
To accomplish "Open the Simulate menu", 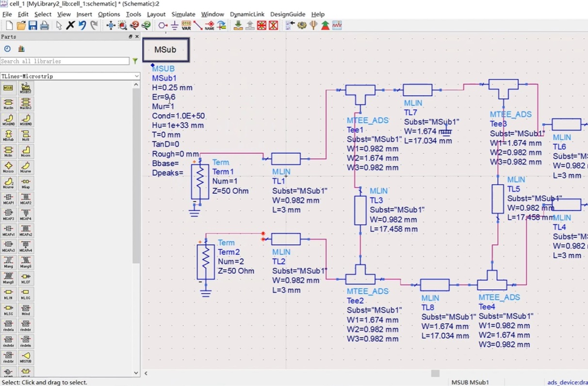I will (x=183, y=14).
